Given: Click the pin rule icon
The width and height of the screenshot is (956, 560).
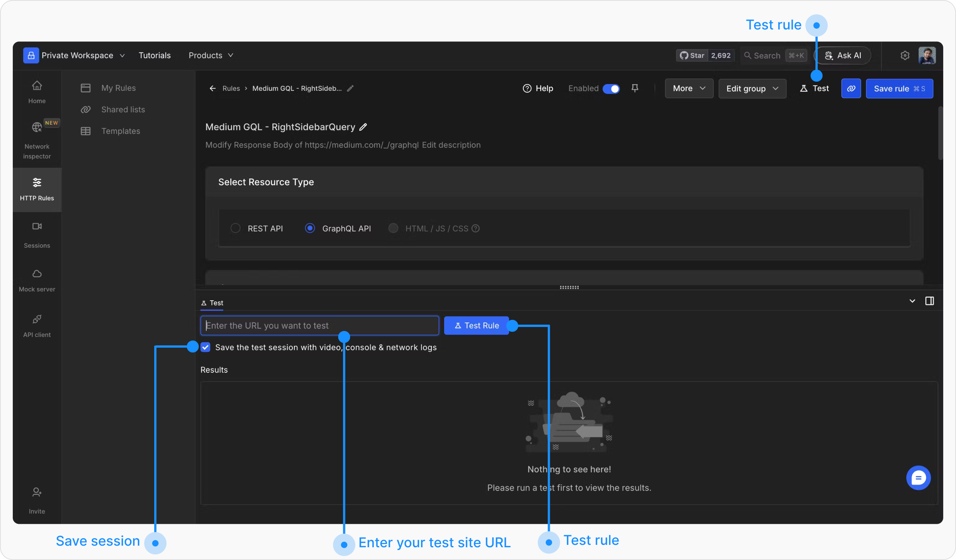Looking at the screenshot, I should 635,88.
